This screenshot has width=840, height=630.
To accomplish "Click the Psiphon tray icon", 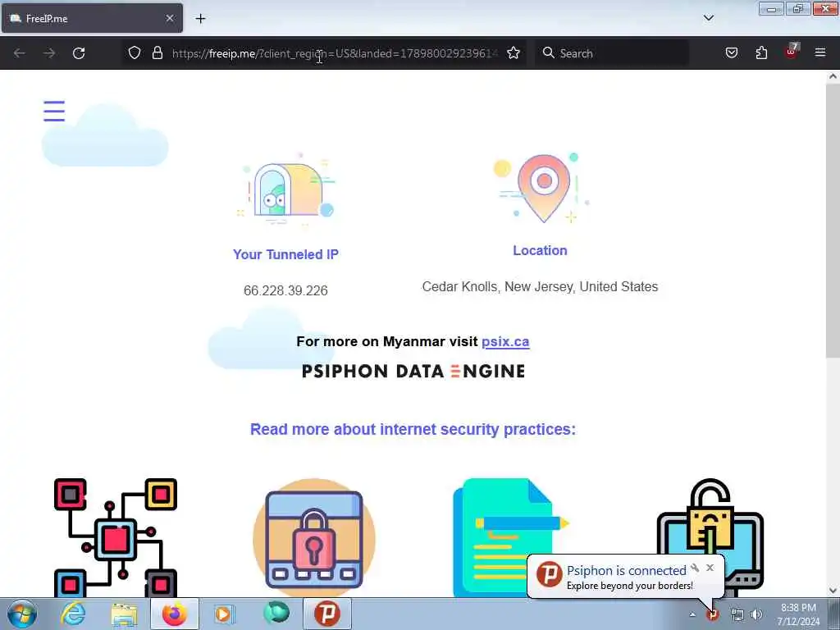I will [713, 614].
